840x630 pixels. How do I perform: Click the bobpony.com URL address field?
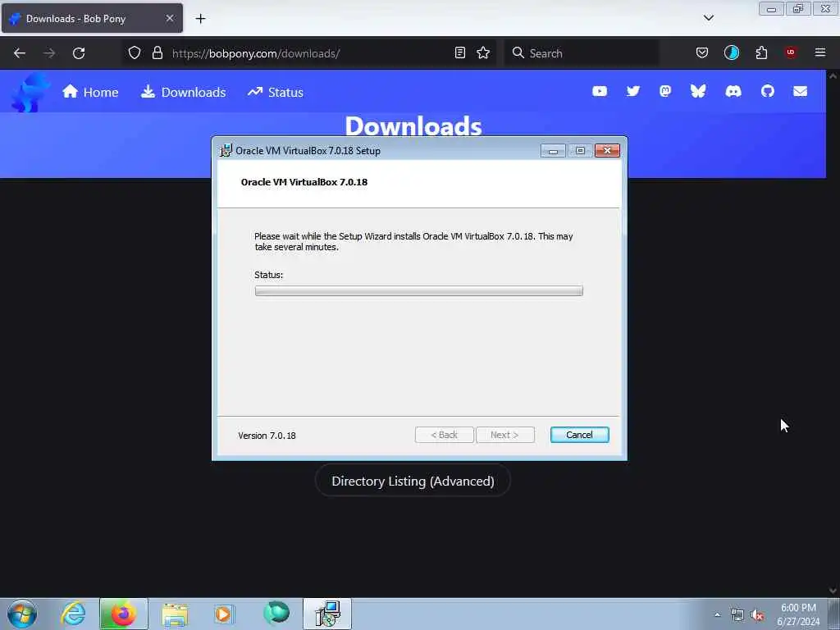pos(311,53)
